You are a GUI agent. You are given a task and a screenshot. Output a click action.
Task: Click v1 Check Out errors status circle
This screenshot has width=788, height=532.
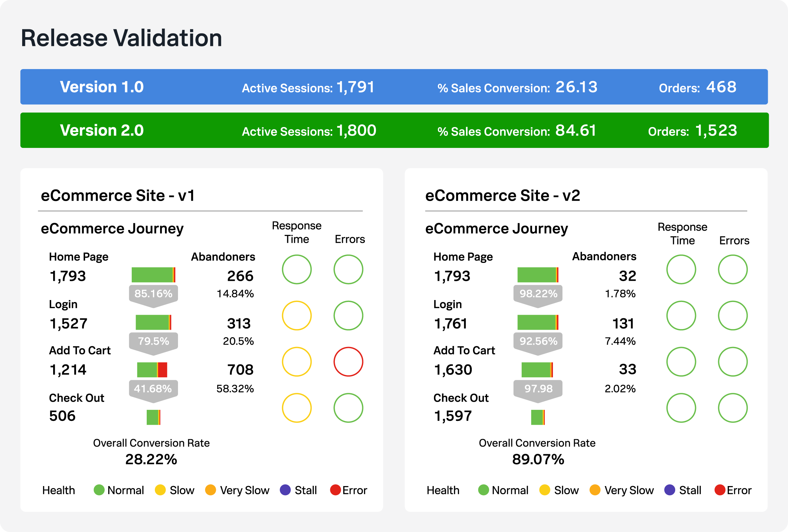point(348,408)
